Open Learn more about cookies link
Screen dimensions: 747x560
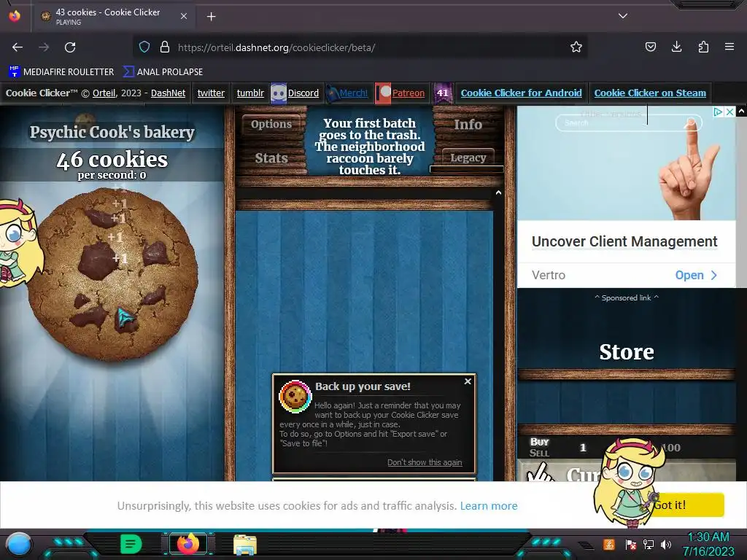click(x=489, y=506)
